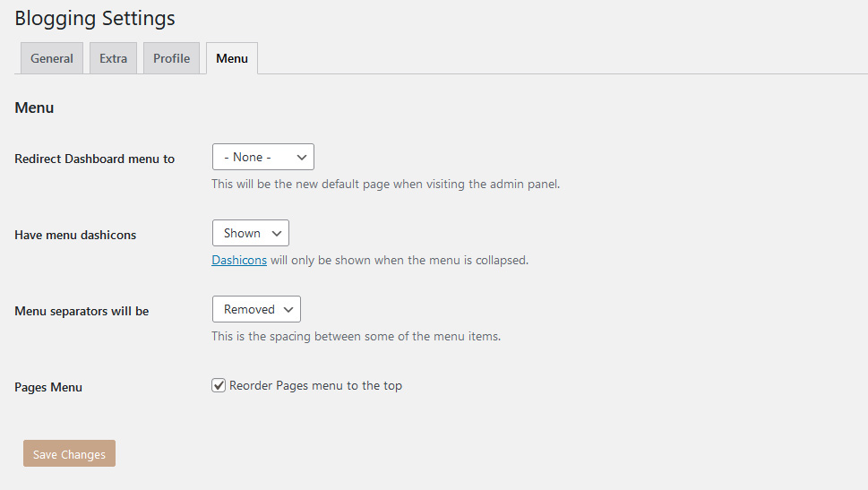The image size is (868, 490).
Task: Expand the Have menu dashicons dropdown
Action: point(251,233)
